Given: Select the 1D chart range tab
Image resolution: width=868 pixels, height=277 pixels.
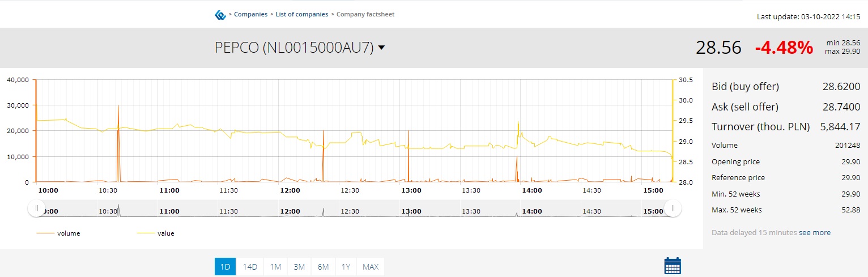Looking at the screenshot, I should [225, 267].
